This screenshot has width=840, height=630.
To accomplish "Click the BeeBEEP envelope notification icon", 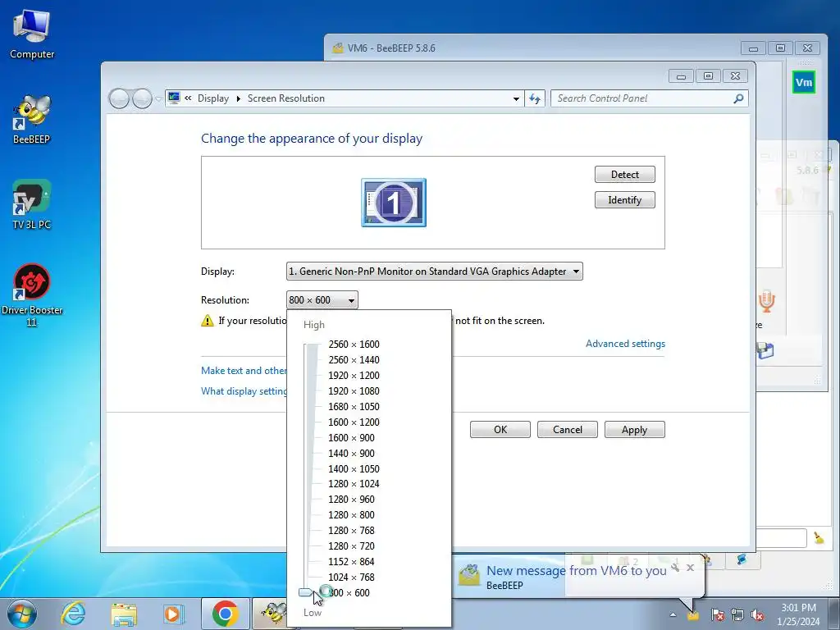I will pos(469,575).
